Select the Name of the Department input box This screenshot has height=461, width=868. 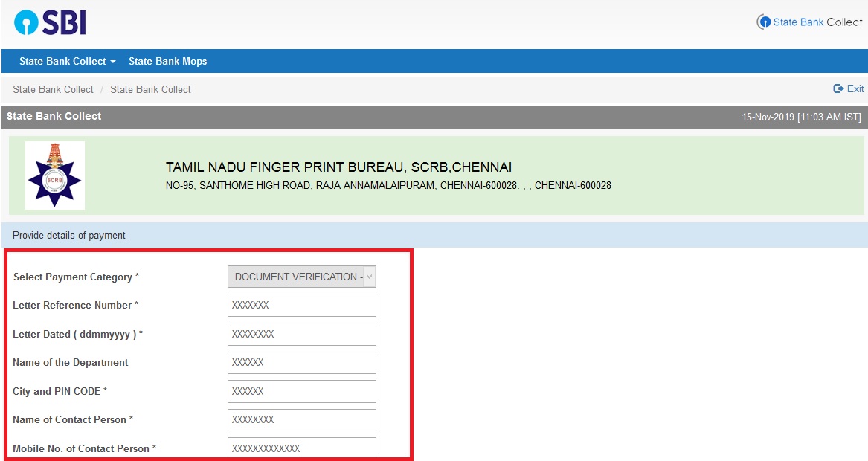[x=301, y=363]
